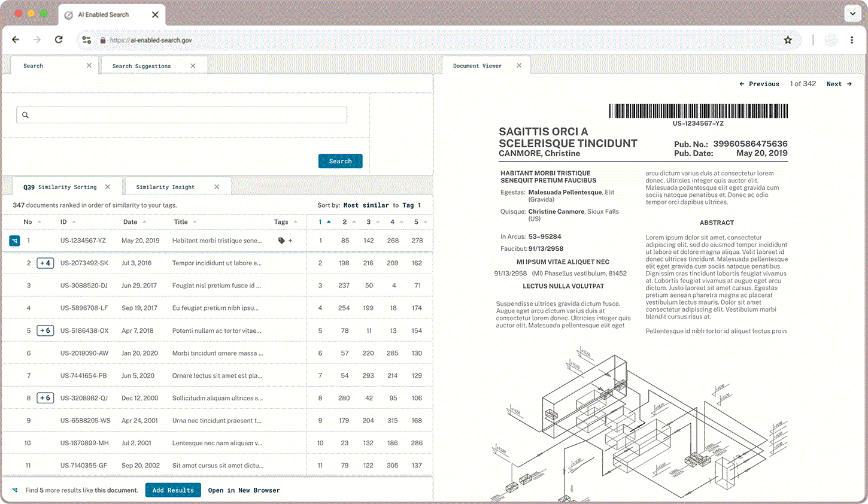Click the Add Results button
This screenshot has width=868, height=504.
pyautogui.click(x=173, y=490)
